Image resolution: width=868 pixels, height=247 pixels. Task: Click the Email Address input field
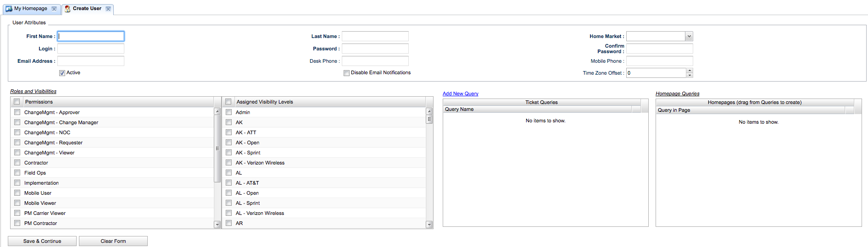click(91, 61)
